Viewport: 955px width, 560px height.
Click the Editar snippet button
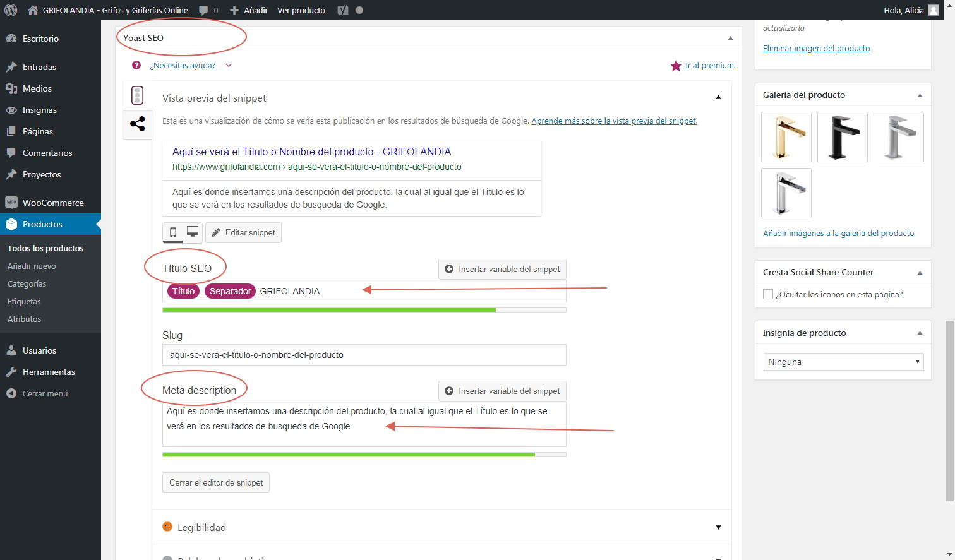pyautogui.click(x=243, y=232)
